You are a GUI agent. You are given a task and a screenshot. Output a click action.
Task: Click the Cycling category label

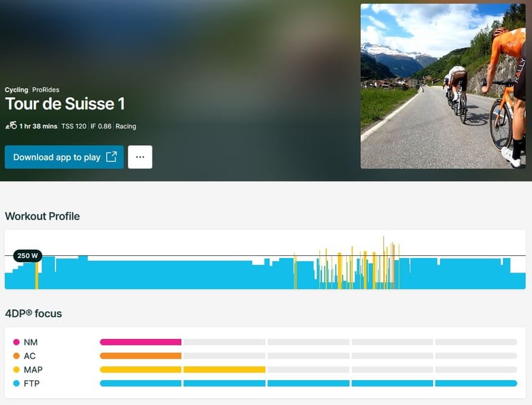[17, 90]
